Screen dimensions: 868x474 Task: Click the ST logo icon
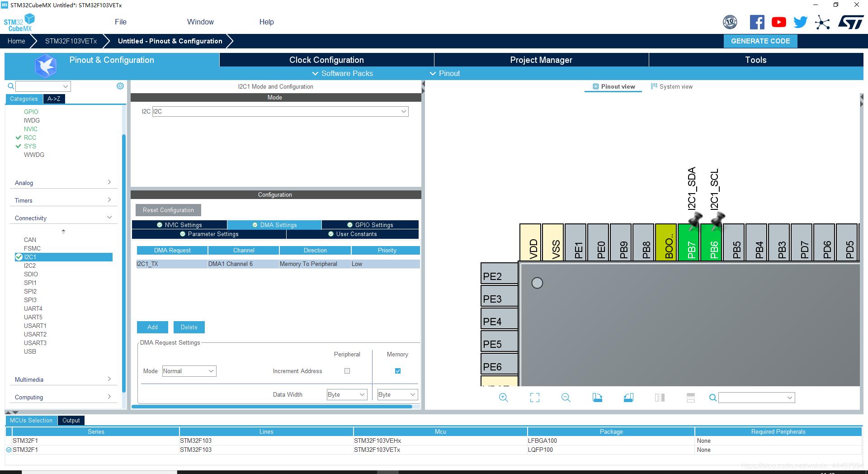pyautogui.click(x=850, y=22)
